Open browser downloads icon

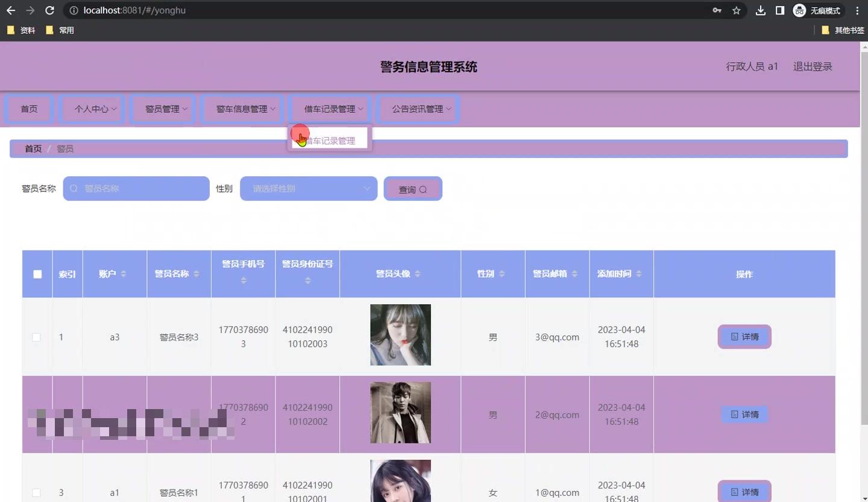(761, 10)
